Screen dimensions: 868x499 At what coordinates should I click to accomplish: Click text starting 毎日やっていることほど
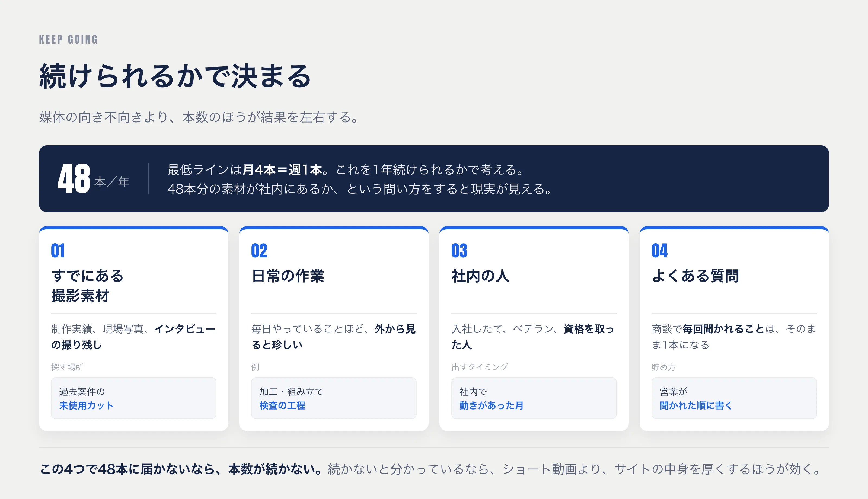[333, 337]
